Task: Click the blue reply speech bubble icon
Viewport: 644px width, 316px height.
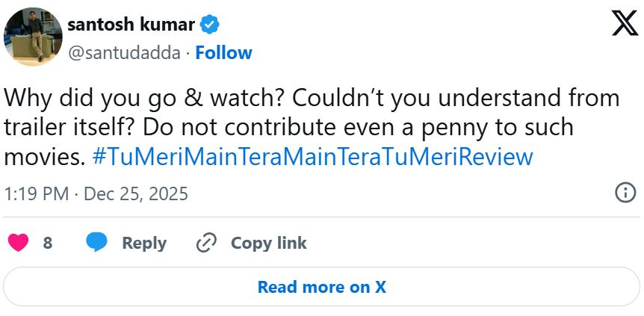Action: pos(97,243)
